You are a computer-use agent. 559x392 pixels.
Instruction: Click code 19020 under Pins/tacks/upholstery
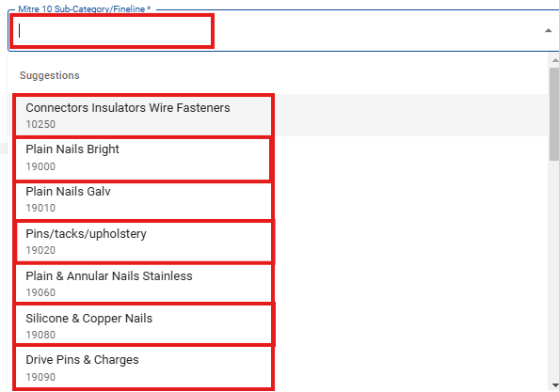40,250
